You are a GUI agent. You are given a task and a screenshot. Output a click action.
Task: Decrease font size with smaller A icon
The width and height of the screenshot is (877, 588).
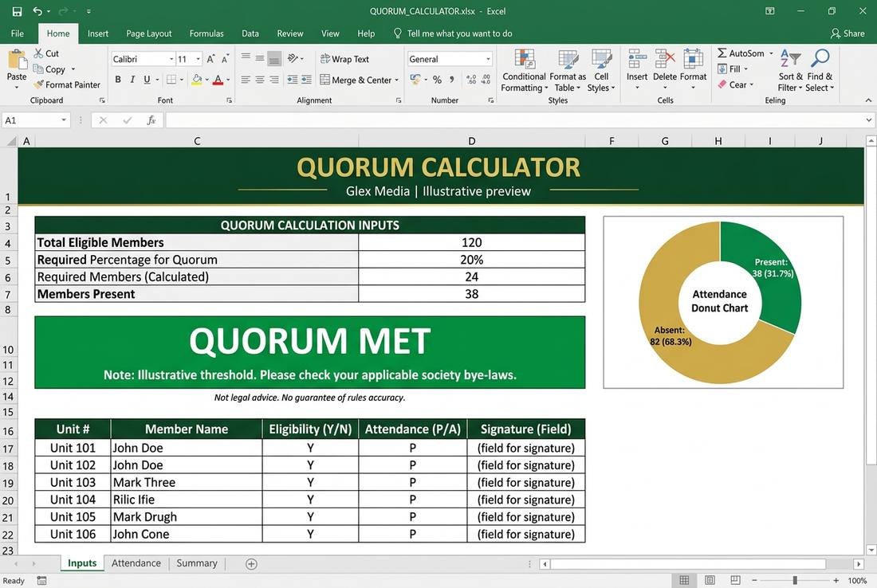point(225,59)
